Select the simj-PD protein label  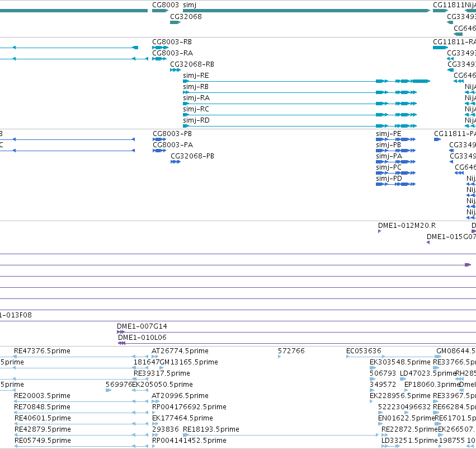pyautogui.click(x=389, y=179)
